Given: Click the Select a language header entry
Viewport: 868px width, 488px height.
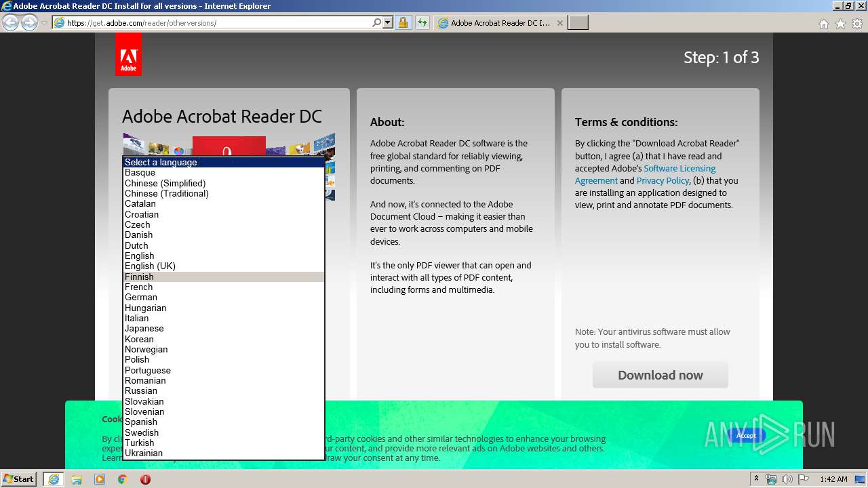Looking at the screenshot, I should tap(224, 162).
